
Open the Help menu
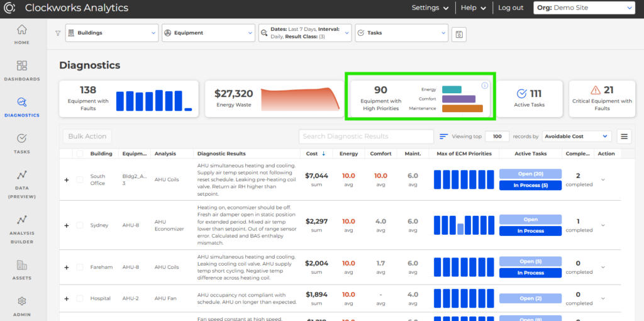(473, 8)
